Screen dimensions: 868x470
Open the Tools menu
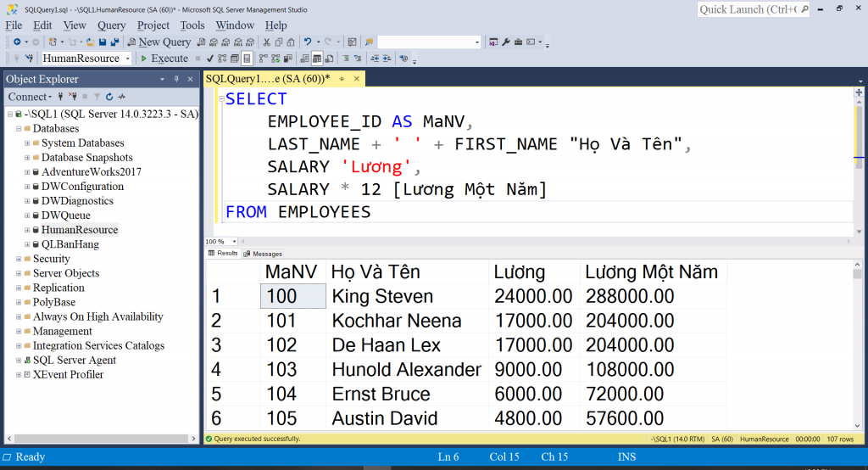tap(192, 25)
